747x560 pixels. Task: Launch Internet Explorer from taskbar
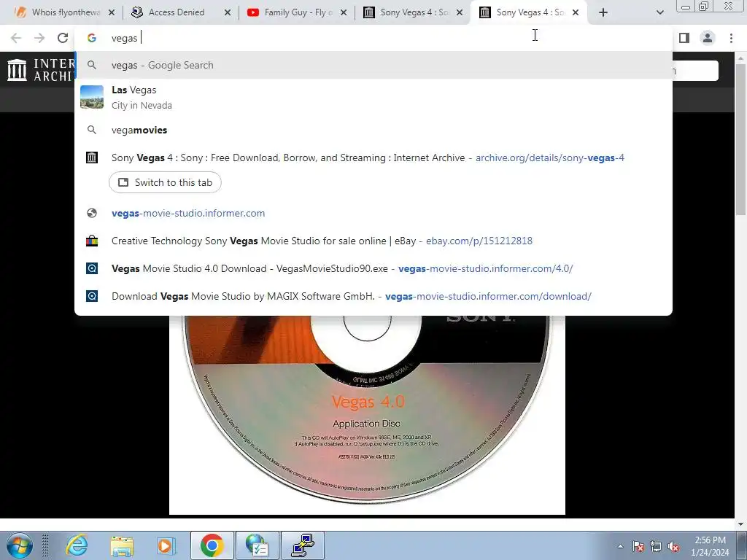(77, 545)
